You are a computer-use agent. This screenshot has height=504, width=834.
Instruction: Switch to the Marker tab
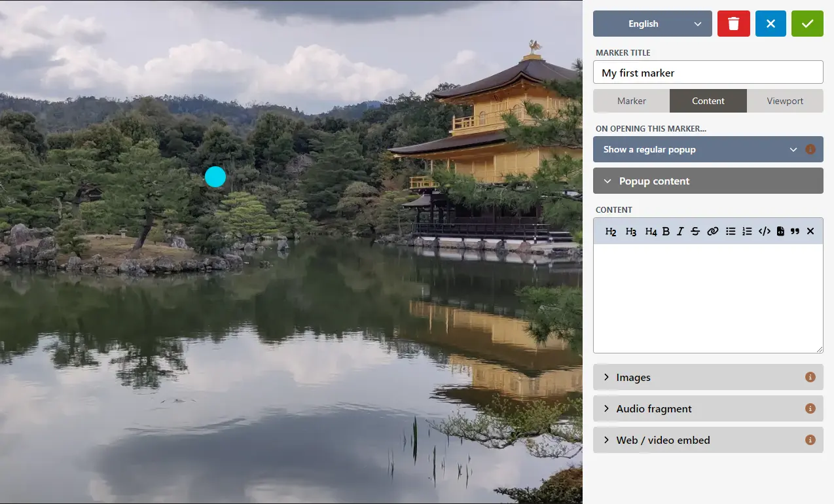click(x=631, y=101)
